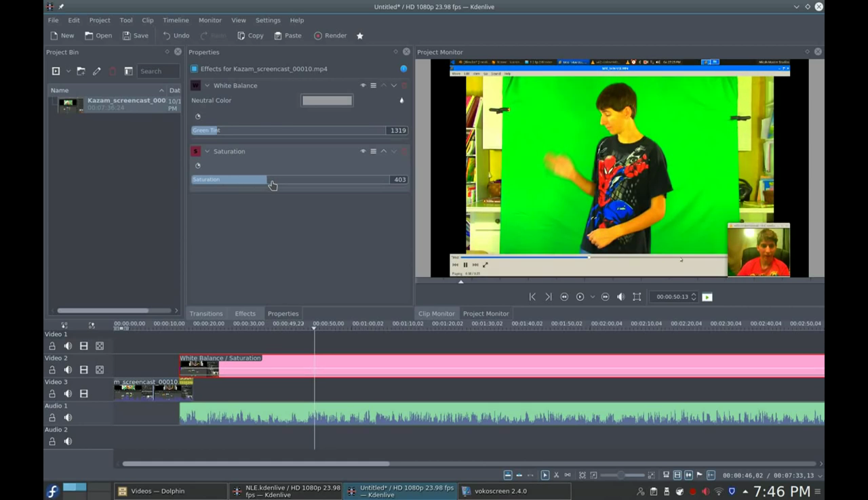The width and height of the screenshot is (868, 500).
Task: Toggle the Saturation effect eye icon
Action: pyautogui.click(x=363, y=151)
